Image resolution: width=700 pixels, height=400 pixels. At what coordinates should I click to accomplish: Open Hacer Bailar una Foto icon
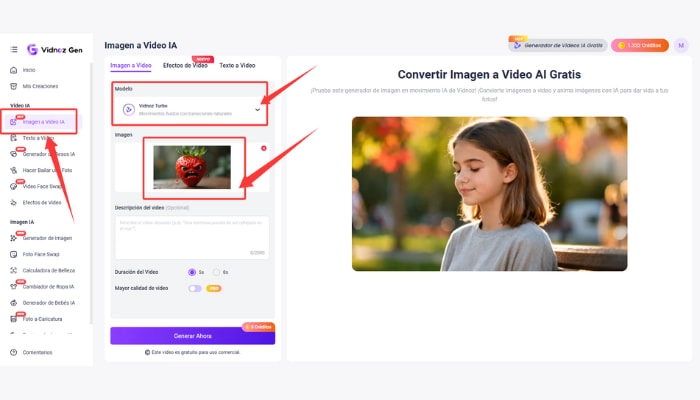pos(13,170)
